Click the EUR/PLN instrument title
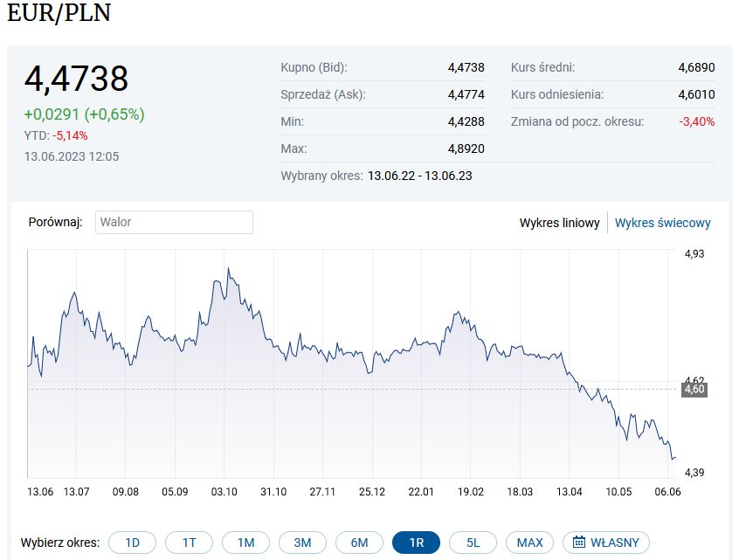 pyautogui.click(x=59, y=13)
